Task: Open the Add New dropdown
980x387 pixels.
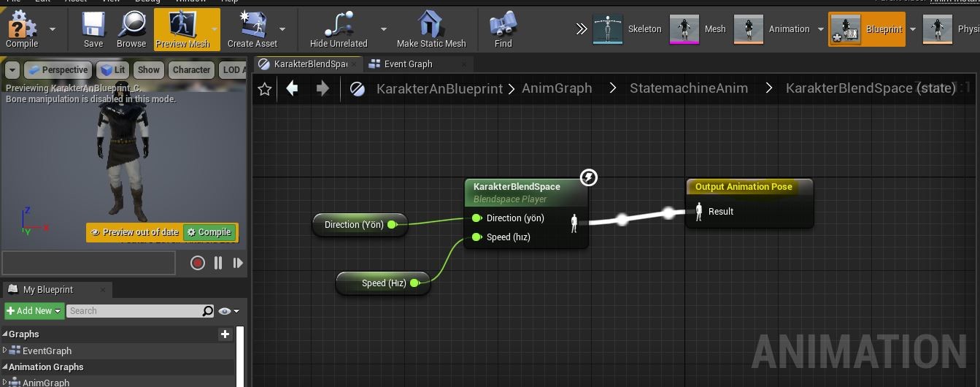Action: tap(34, 311)
